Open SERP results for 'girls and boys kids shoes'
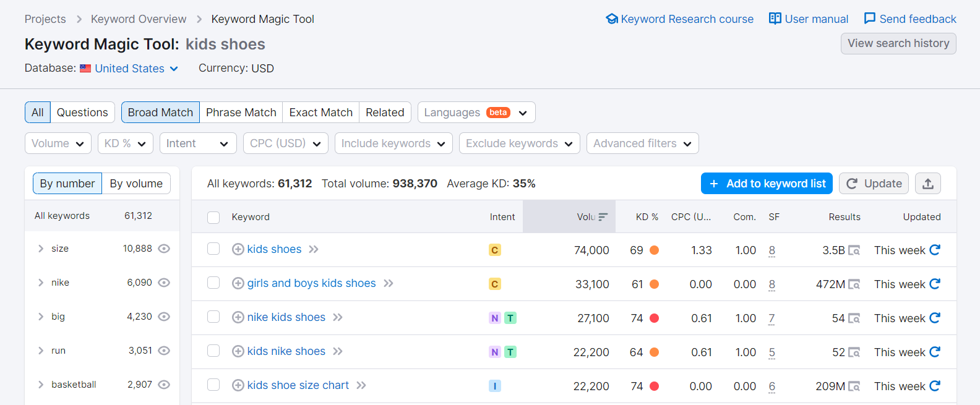The width and height of the screenshot is (980, 405). (x=854, y=284)
